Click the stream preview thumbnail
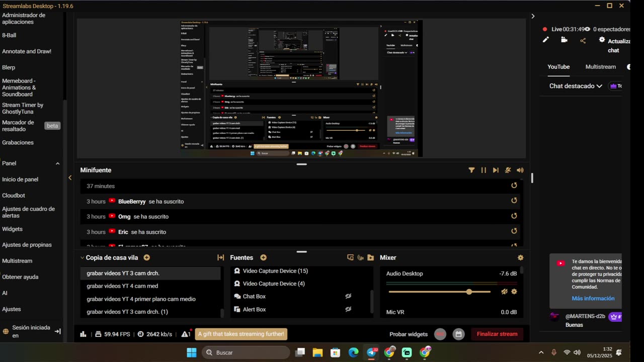 301,88
